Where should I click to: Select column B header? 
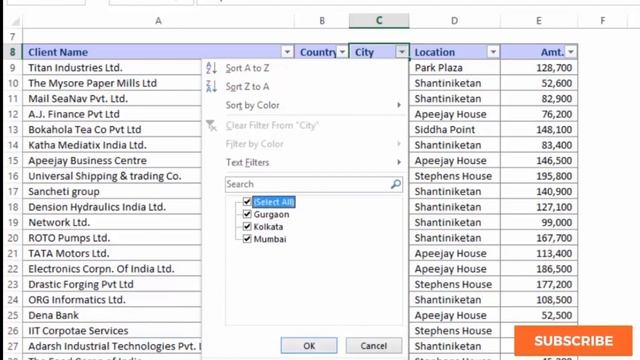click(x=322, y=21)
